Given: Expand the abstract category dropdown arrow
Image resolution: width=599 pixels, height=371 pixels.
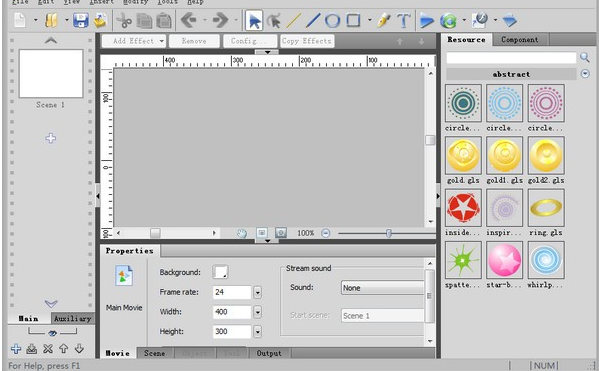Looking at the screenshot, I should click(x=585, y=74).
